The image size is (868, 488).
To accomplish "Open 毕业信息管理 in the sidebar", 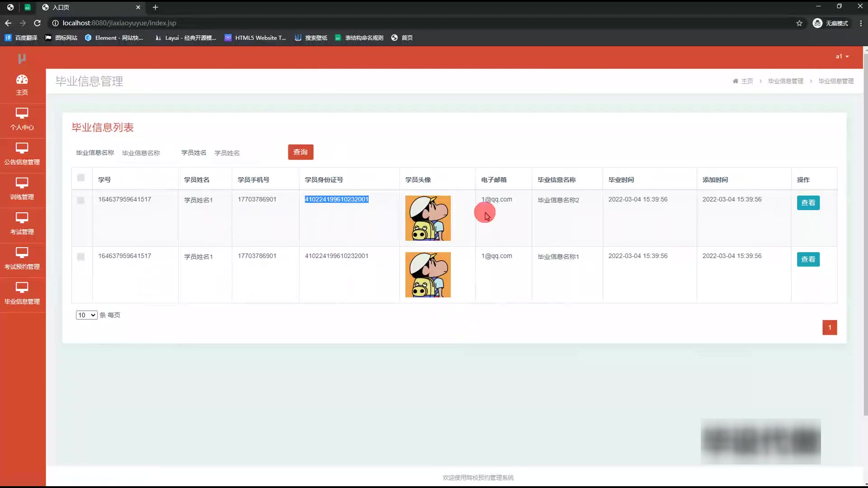I will click(22, 294).
